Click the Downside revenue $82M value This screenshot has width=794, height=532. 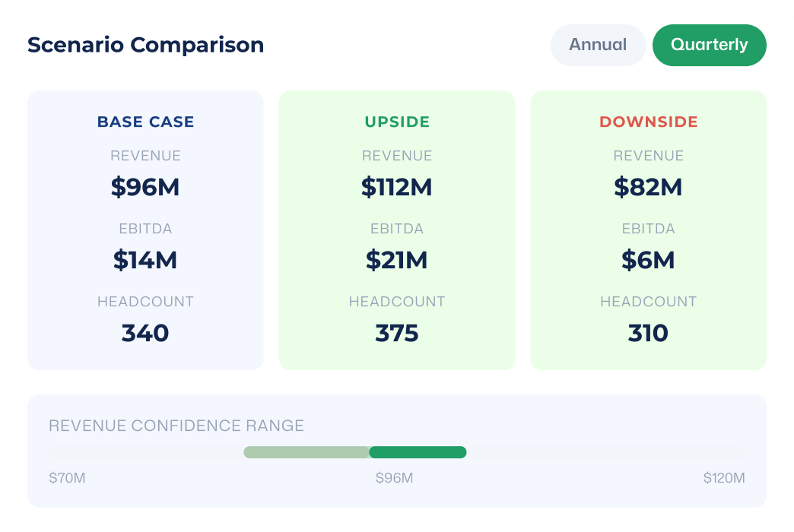pyautogui.click(x=648, y=187)
